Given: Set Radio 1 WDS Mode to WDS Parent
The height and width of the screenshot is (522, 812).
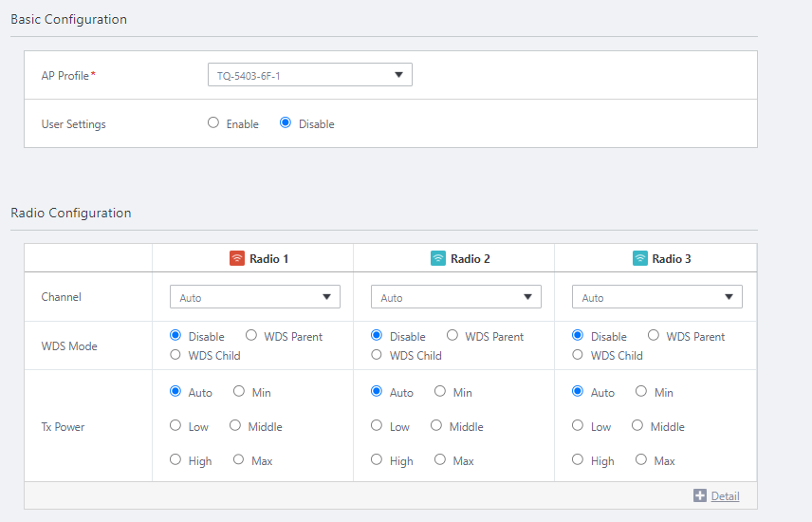Looking at the screenshot, I should [251, 336].
